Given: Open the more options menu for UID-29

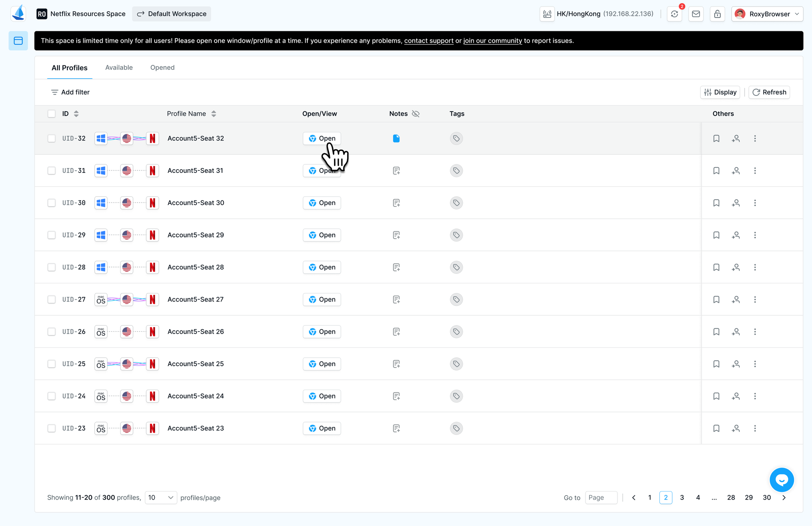Looking at the screenshot, I should 755,235.
